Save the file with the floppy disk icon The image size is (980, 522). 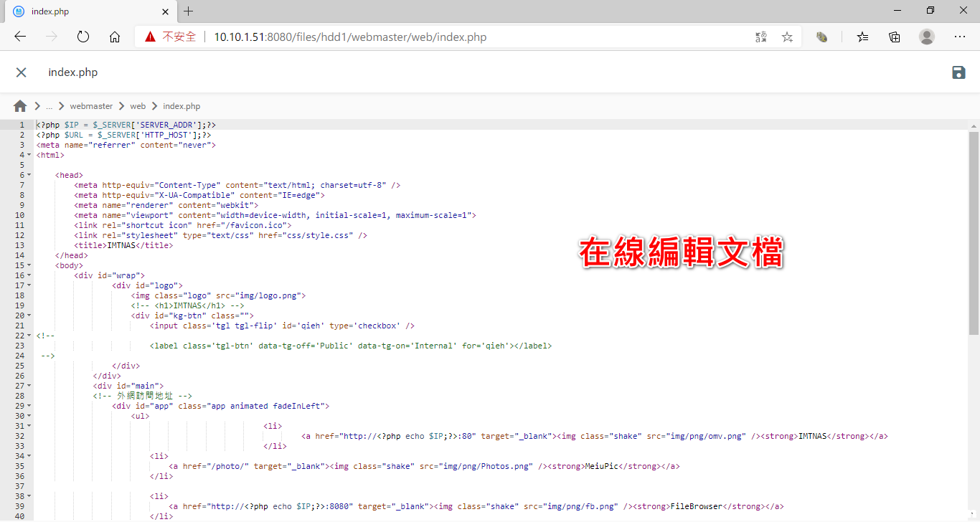(958, 72)
